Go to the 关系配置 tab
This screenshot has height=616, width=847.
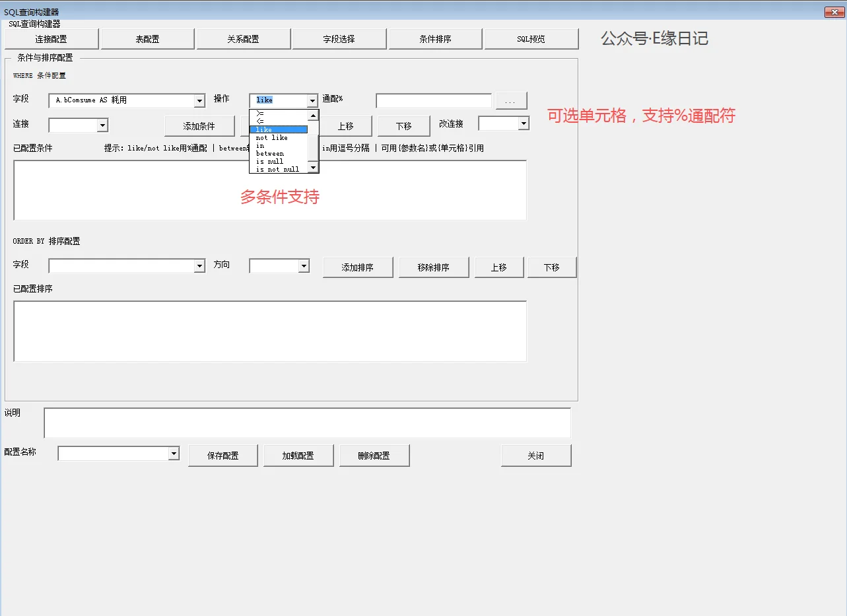[244, 39]
